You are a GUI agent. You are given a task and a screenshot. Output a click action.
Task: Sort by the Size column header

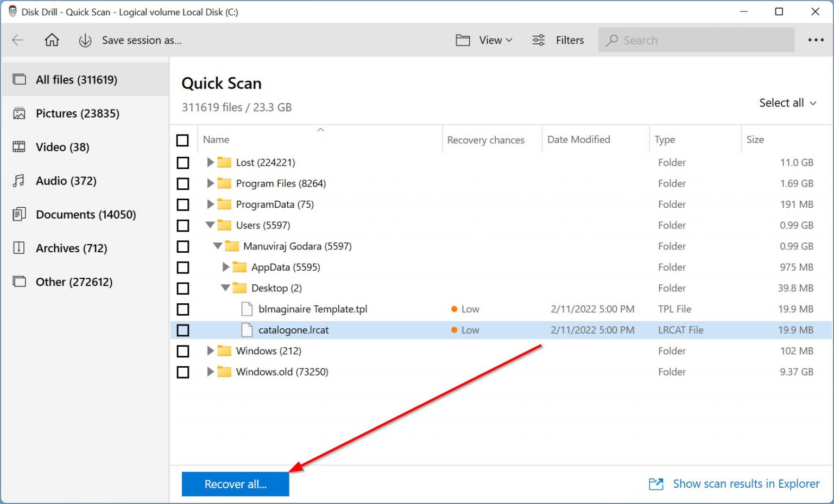pyautogui.click(x=755, y=139)
